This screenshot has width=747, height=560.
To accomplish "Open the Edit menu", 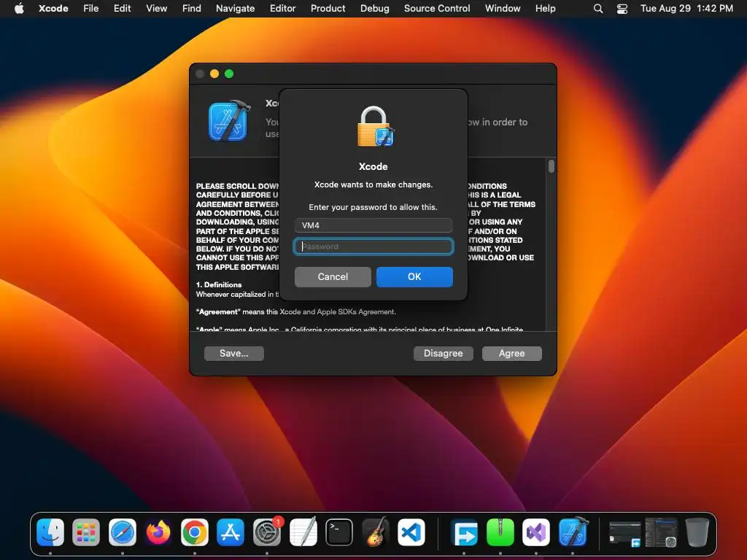I will click(x=122, y=9).
